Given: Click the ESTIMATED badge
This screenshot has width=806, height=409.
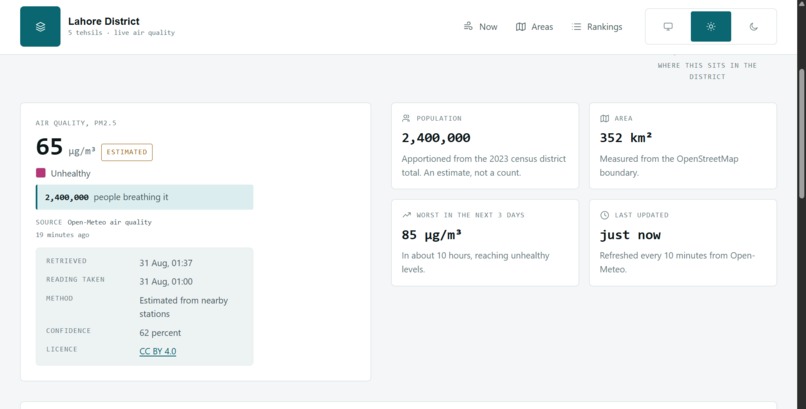Looking at the screenshot, I should 127,152.
